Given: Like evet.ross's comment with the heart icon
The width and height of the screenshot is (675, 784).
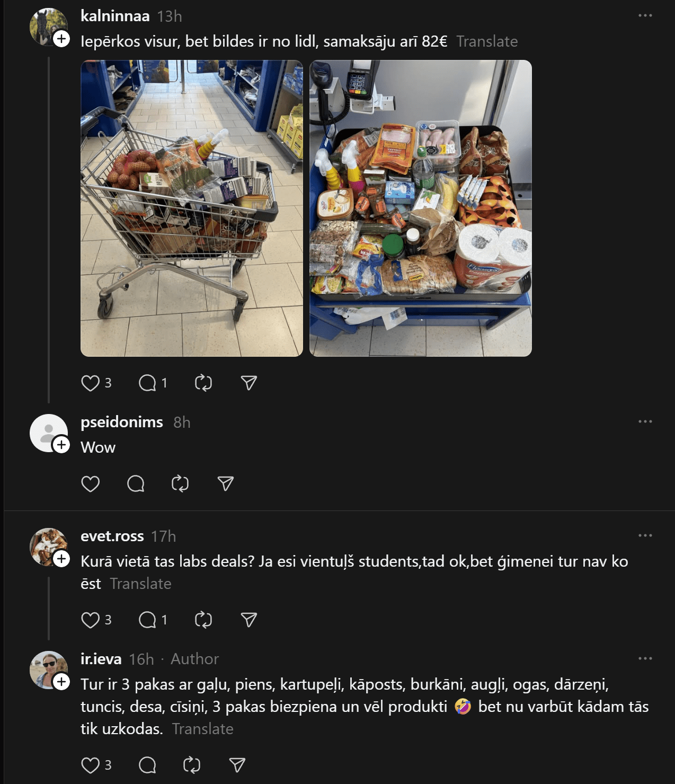Looking at the screenshot, I should 91,620.
